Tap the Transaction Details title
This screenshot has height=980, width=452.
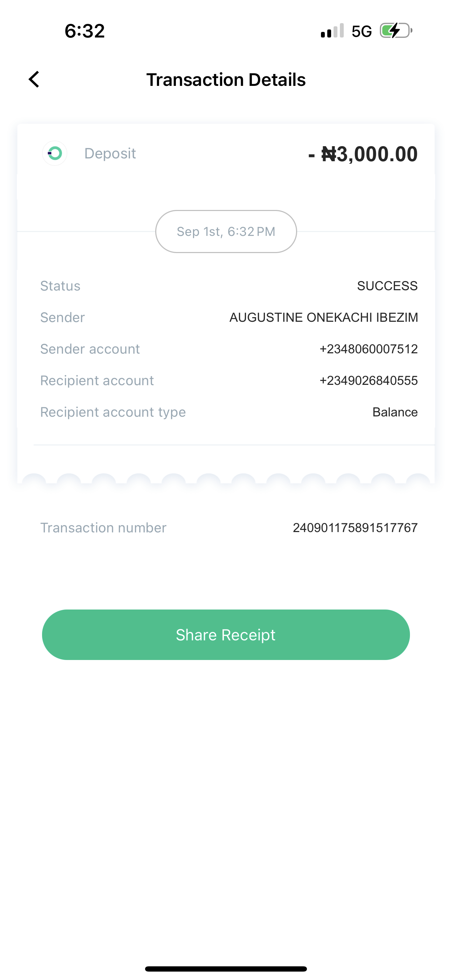click(x=226, y=80)
